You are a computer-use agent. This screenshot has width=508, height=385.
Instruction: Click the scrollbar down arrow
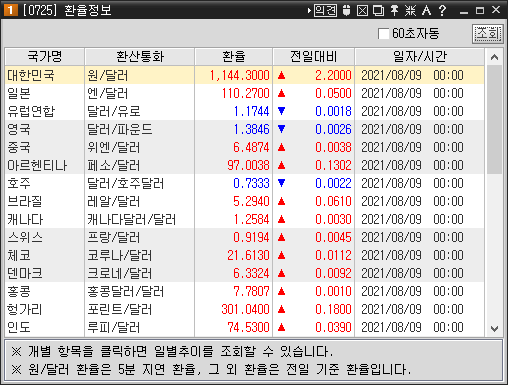coord(494,329)
